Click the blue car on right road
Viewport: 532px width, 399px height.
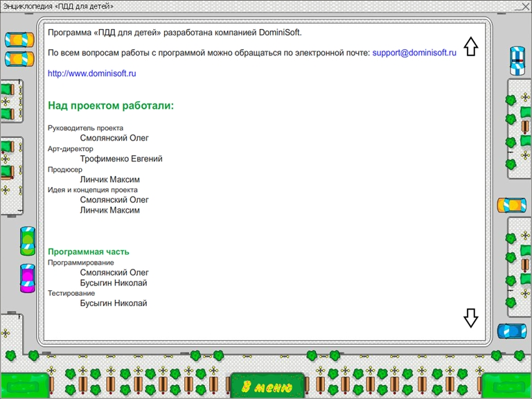coord(512,331)
